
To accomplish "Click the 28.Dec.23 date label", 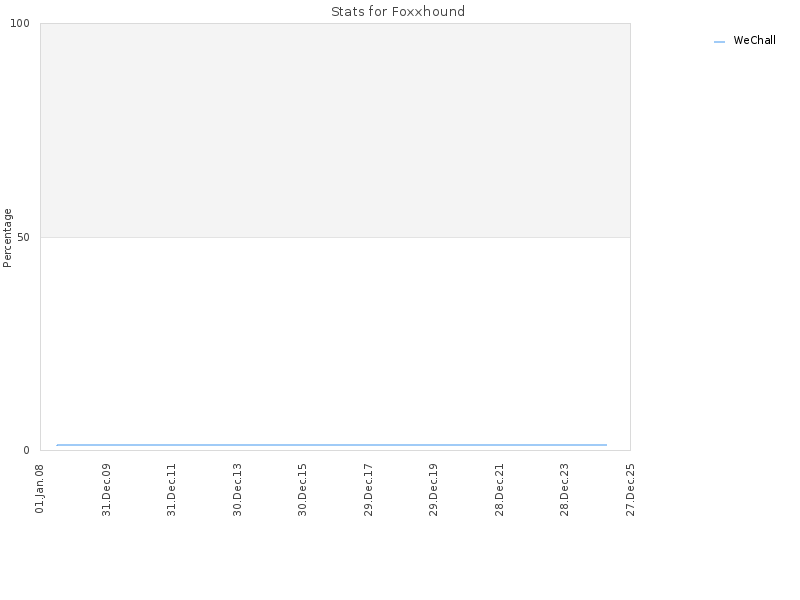I will (564, 490).
